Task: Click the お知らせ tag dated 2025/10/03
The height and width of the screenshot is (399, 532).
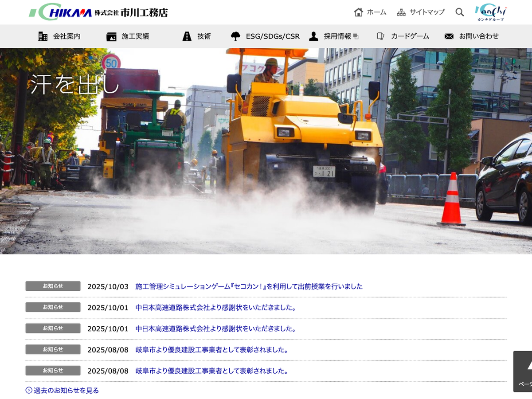Action: 53,286
